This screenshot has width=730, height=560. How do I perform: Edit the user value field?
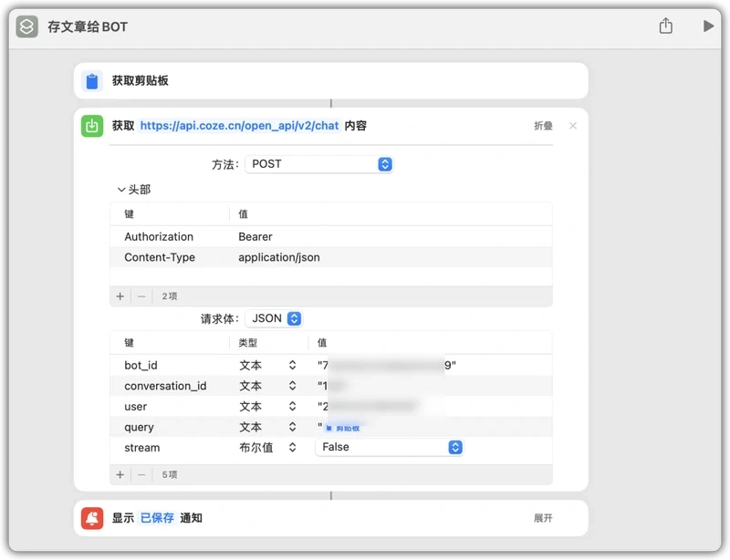(x=368, y=407)
